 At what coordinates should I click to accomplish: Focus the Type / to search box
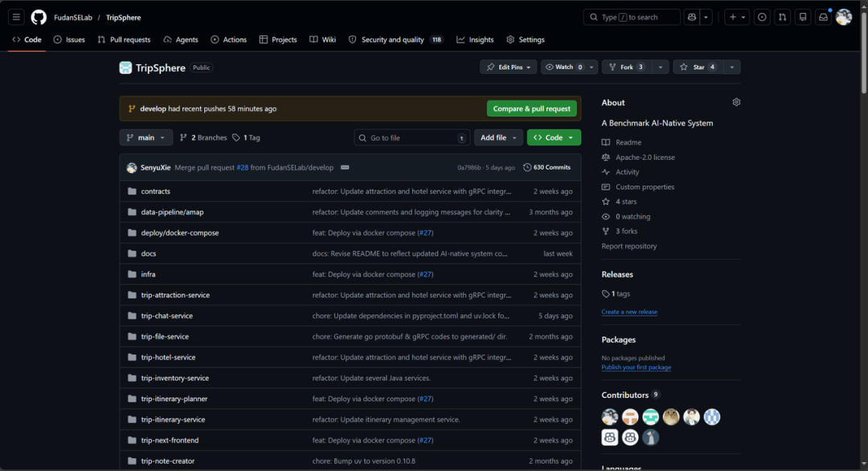point(632,17)
